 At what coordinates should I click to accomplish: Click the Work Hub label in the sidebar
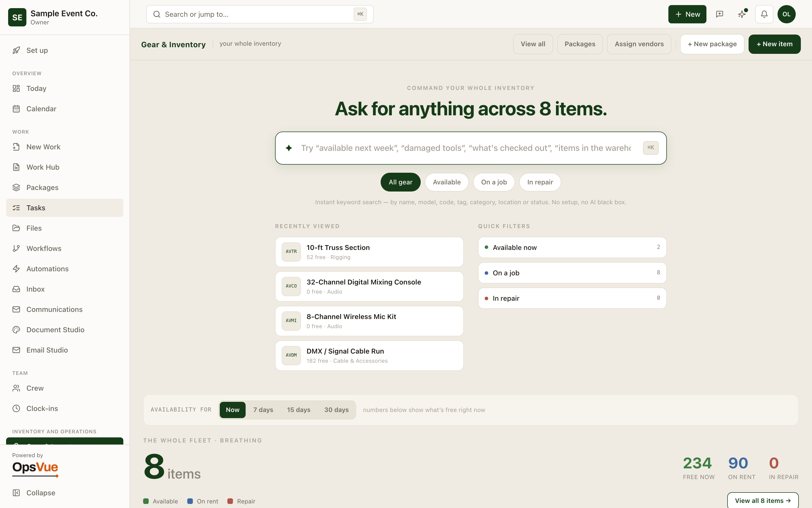[43, 167]
